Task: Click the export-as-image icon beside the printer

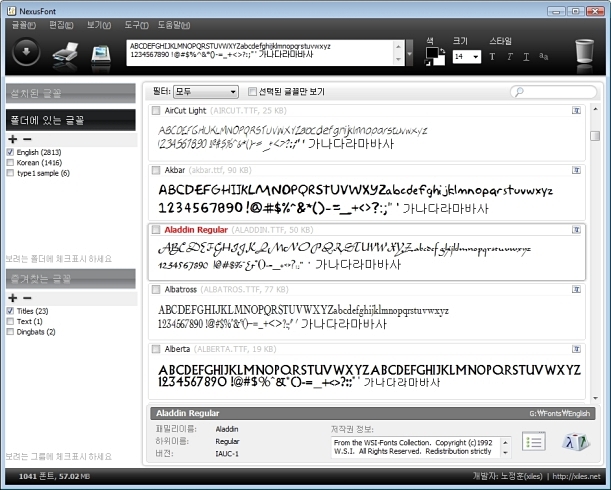Action: (x=101, y=52)
